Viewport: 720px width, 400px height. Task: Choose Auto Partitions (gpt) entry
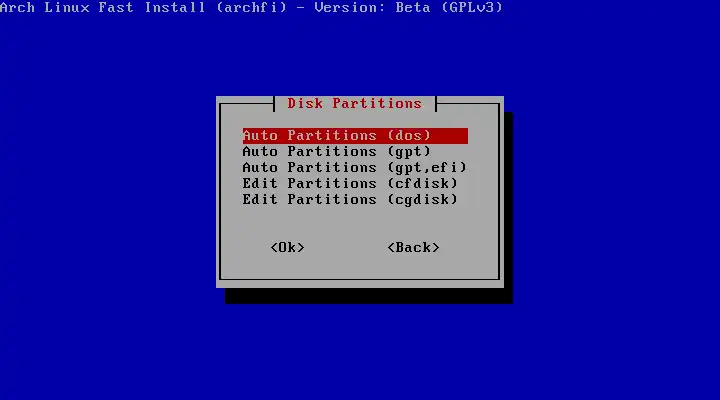pos(337,152)
